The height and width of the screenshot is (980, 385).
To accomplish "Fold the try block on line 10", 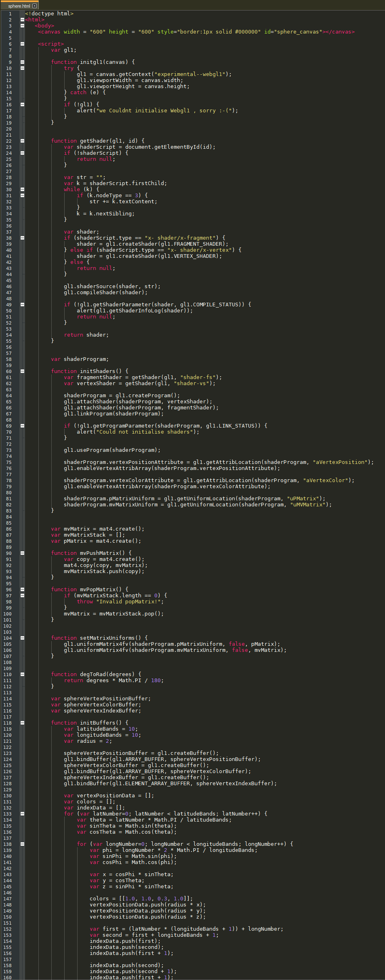I will (22, 68).
